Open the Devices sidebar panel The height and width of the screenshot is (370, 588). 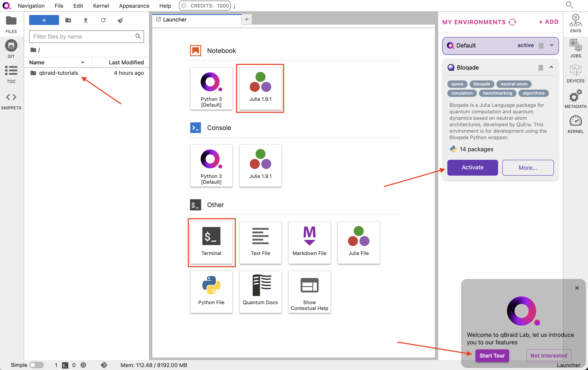pos(575,73)
